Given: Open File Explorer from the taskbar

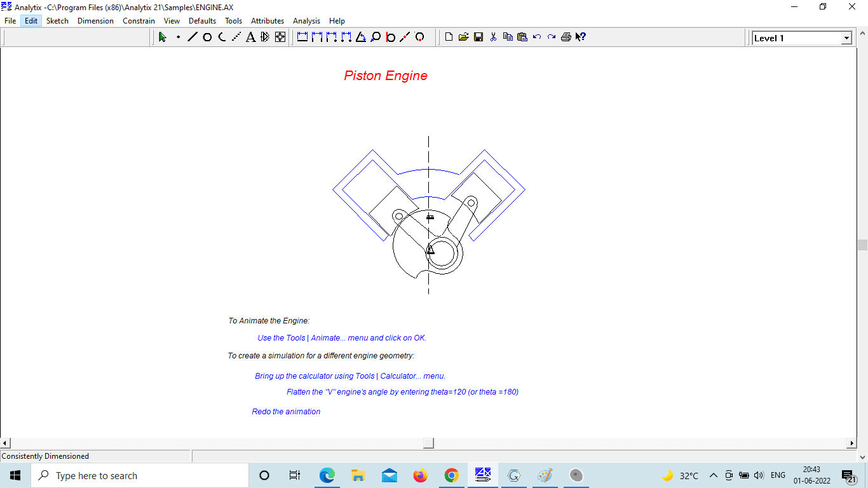Looking at the screenshot, I should coord(358,475).
